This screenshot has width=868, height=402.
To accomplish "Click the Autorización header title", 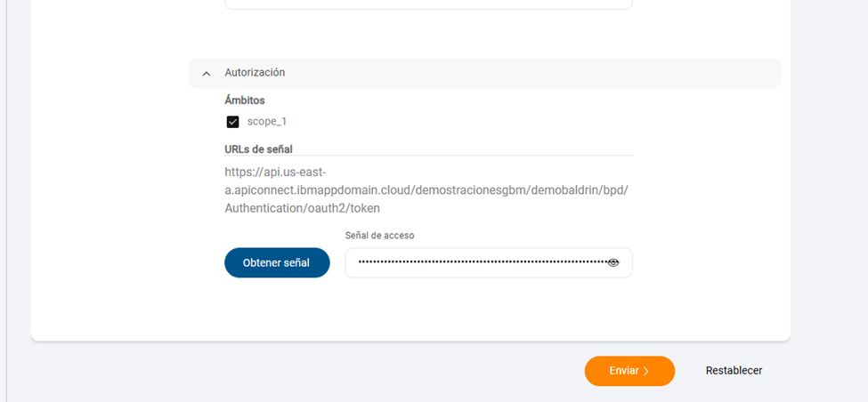I will pyautogui.click(x=255, y=72).
